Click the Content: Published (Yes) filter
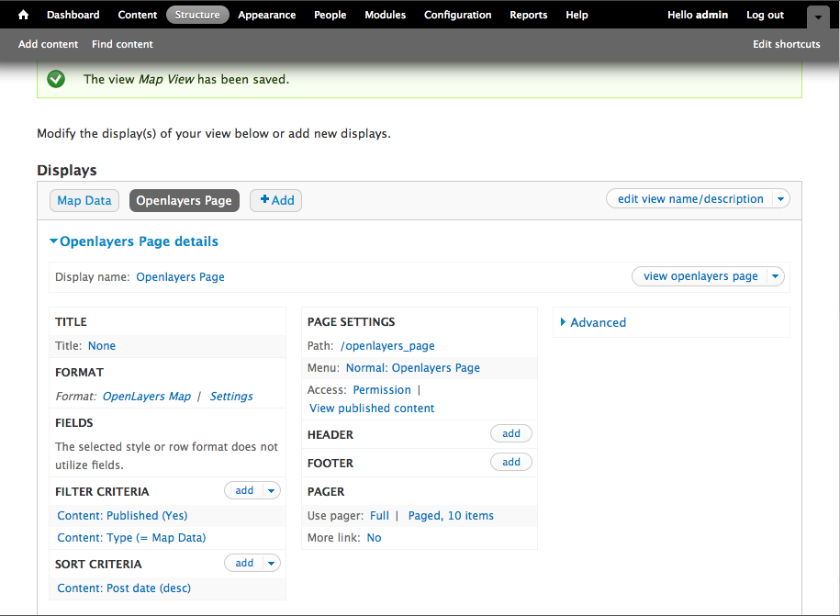The width and height of the screenshot is (840, 616). tap(122, 516)
